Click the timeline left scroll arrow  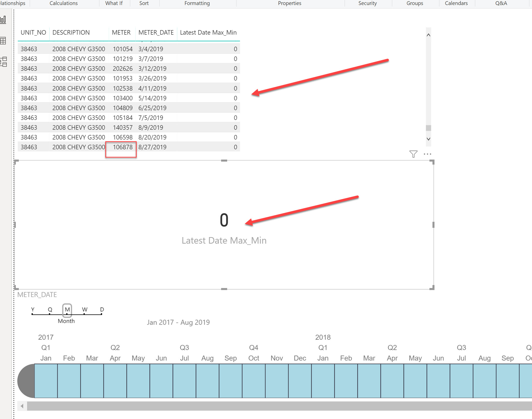click(x=22, y=406)
